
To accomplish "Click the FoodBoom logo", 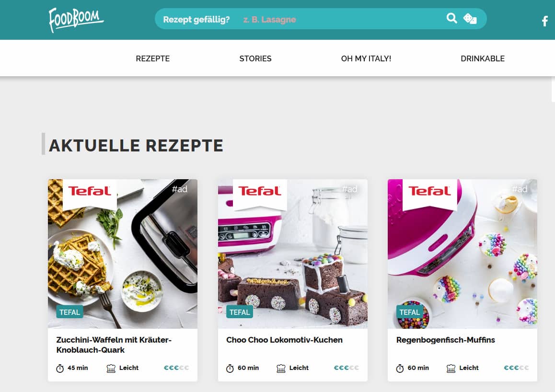I will coord(76,20).
